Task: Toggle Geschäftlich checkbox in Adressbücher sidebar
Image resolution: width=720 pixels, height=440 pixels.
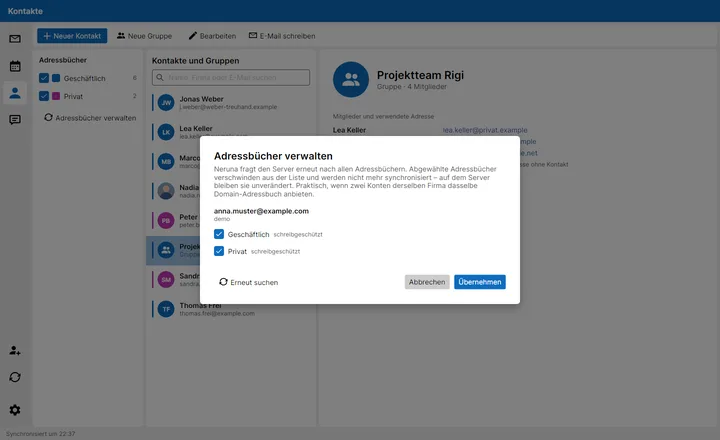Action: [x=44, y=78]
